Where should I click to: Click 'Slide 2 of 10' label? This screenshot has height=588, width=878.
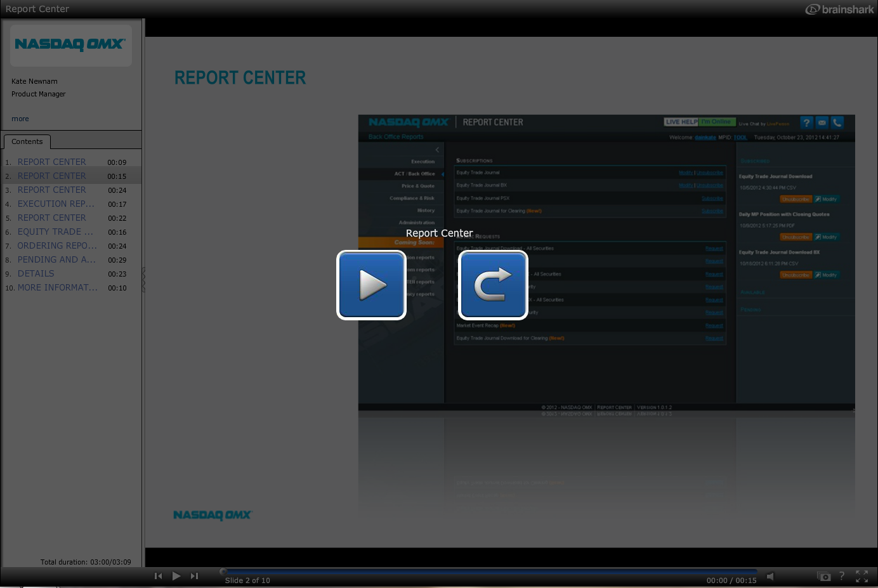247,580
